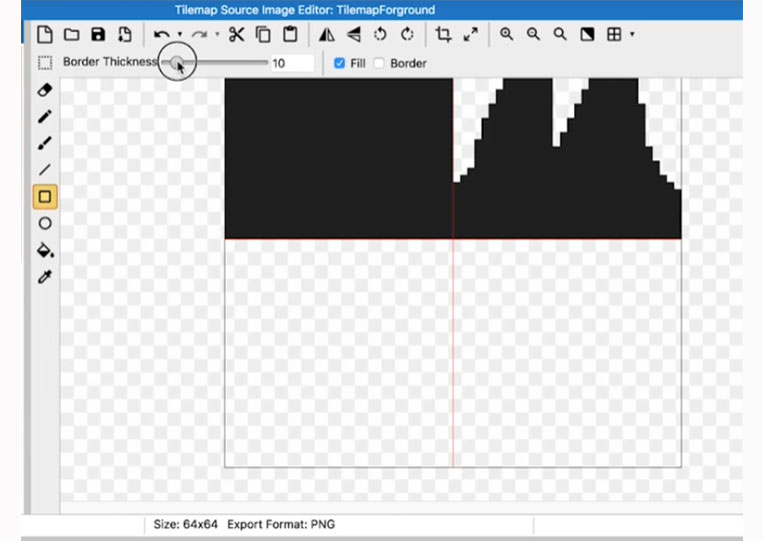Open the undo history dropdown arrow
This screenshot has height=541, width=763.
(x=180, y=34)
